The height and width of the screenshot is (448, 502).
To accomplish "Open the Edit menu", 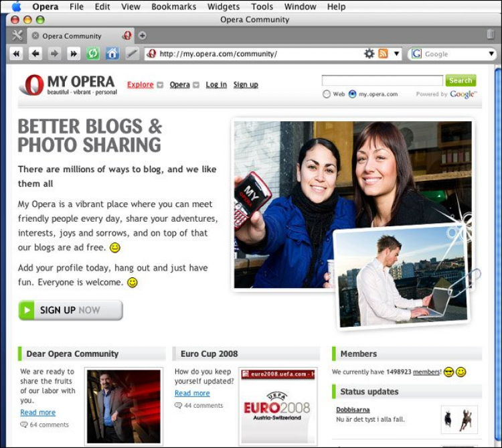I will point(102,7).
